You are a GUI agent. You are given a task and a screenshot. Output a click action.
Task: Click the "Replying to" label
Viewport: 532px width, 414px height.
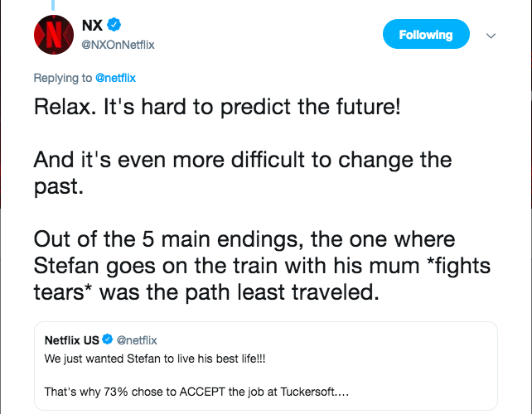63,78
